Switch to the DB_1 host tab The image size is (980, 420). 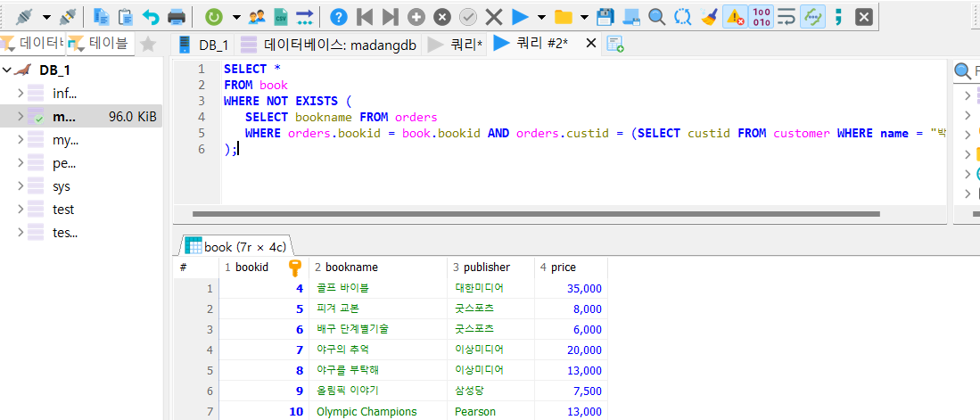pyautogui.click(x=204, y=45)
